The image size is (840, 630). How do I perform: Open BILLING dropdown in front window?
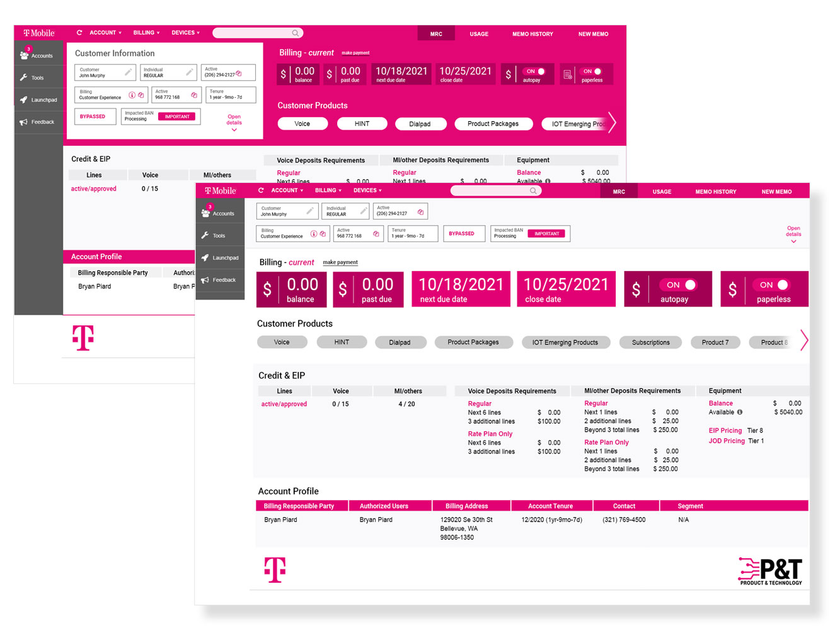(328, 190)
